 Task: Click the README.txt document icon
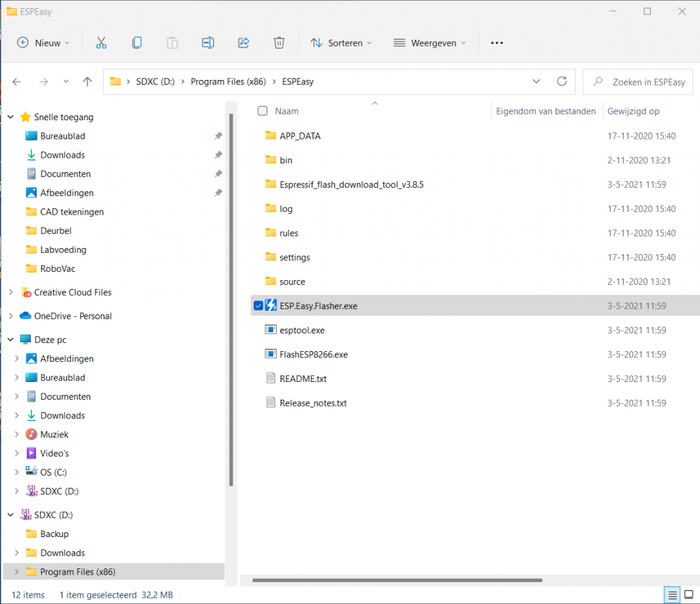point(271,379)
